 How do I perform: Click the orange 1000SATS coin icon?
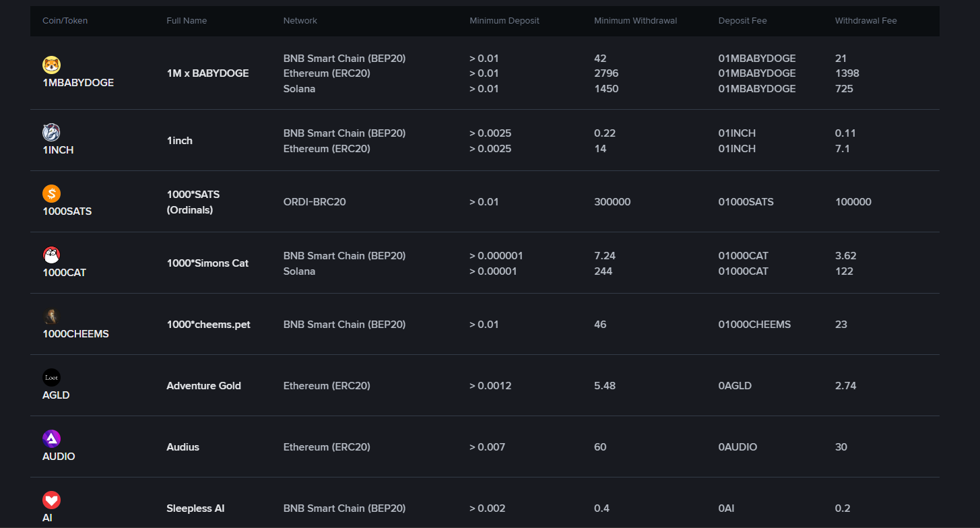tap(52, 193)
